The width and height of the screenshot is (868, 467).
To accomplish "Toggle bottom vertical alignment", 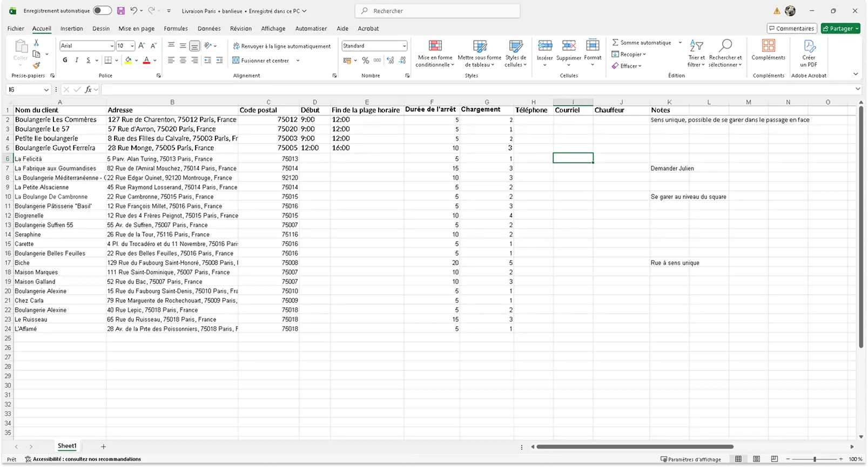I will click(x=194, y=46).
